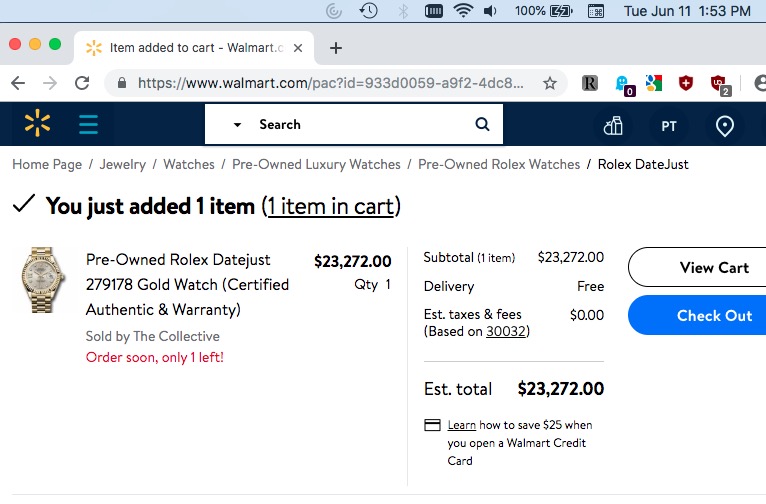
Task: Open the Jewelry breadcrumb link
Action: (x=122, y=164)
